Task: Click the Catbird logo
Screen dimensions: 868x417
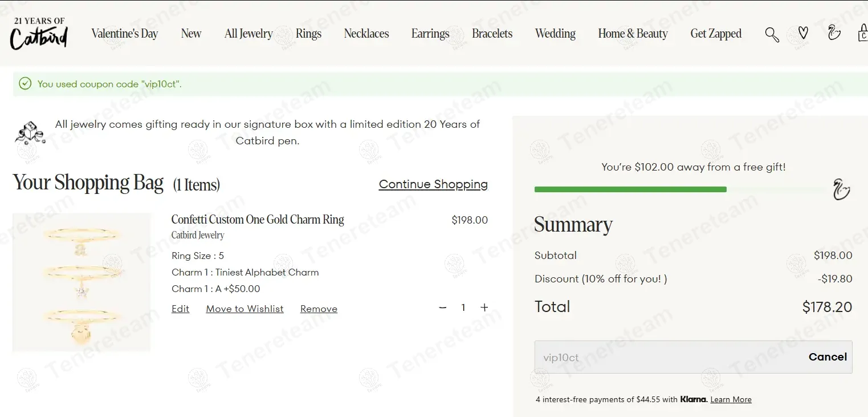Action: point(39,33)
